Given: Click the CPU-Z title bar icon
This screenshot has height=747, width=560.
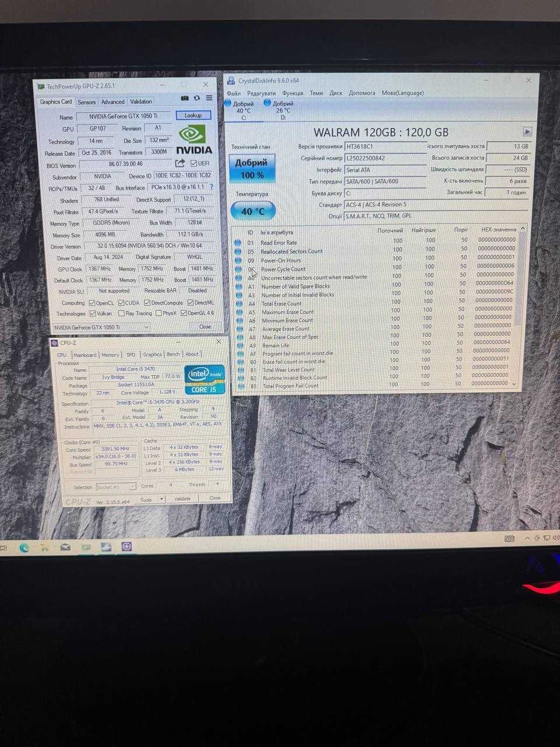Looking at the screenshot, I should tap(54, 343).
